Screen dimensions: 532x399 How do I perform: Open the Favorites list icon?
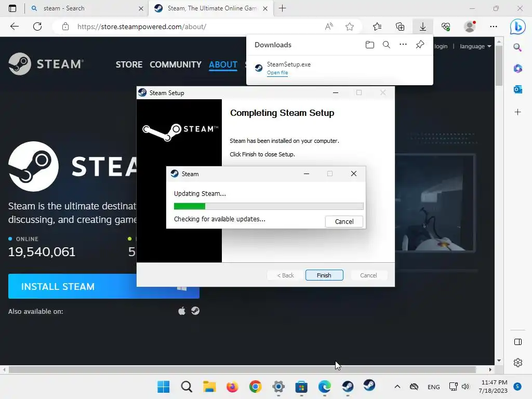coord(377,26)
